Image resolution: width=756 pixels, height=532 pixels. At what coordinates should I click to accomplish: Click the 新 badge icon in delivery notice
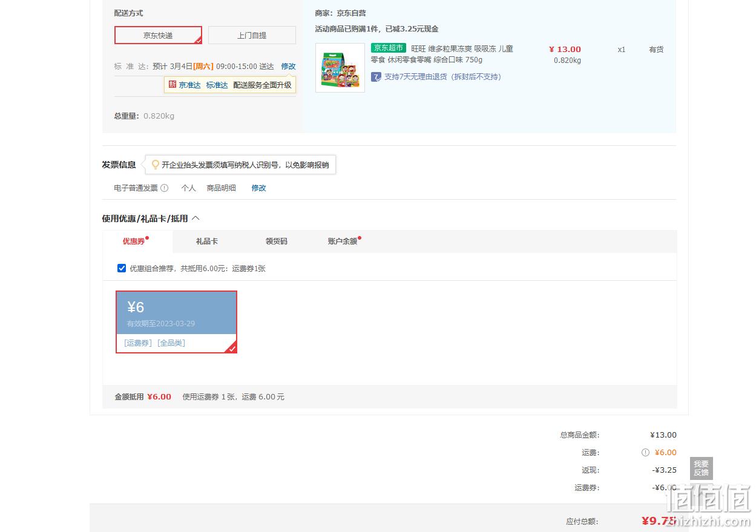pos(172,85)
